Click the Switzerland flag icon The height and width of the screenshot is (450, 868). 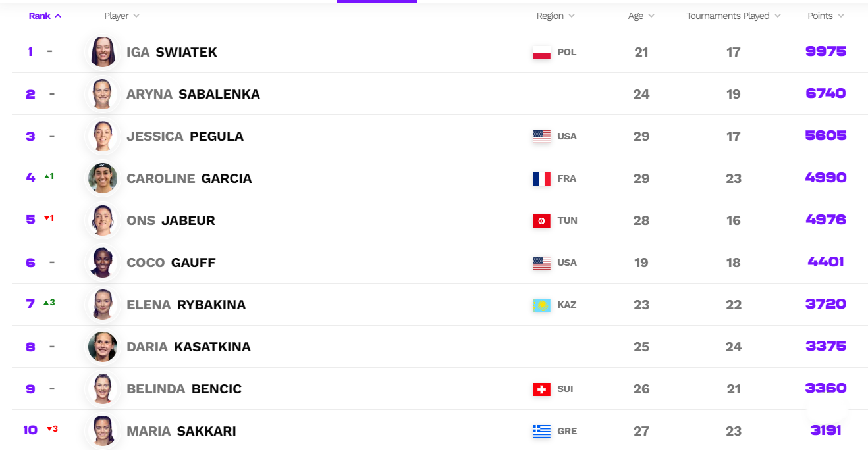click(541, 389)
